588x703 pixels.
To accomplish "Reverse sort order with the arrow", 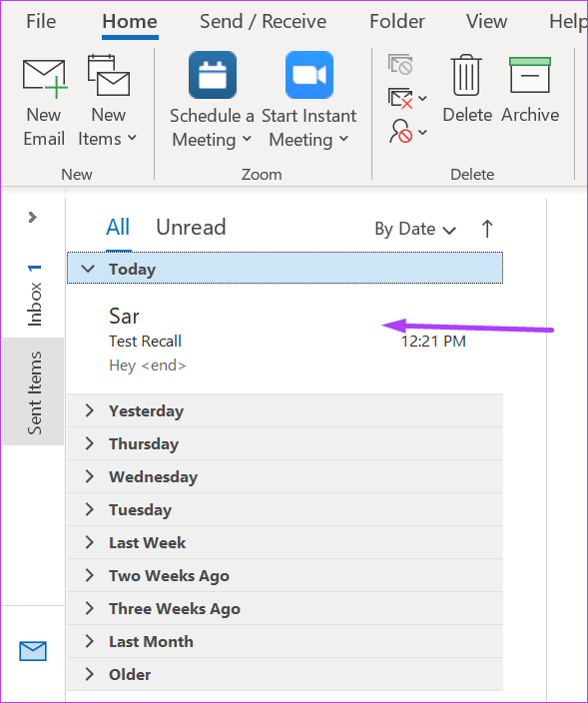I will [487, 229].
